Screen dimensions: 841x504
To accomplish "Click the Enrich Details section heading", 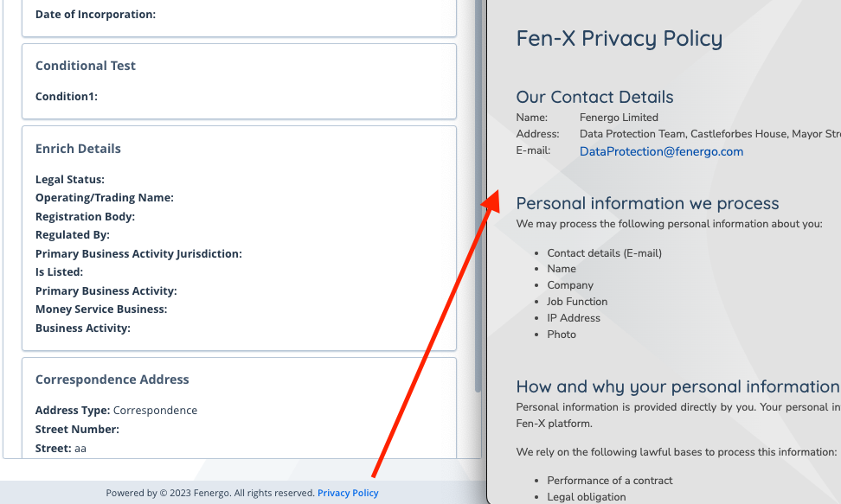I will [x=78, y=149].
